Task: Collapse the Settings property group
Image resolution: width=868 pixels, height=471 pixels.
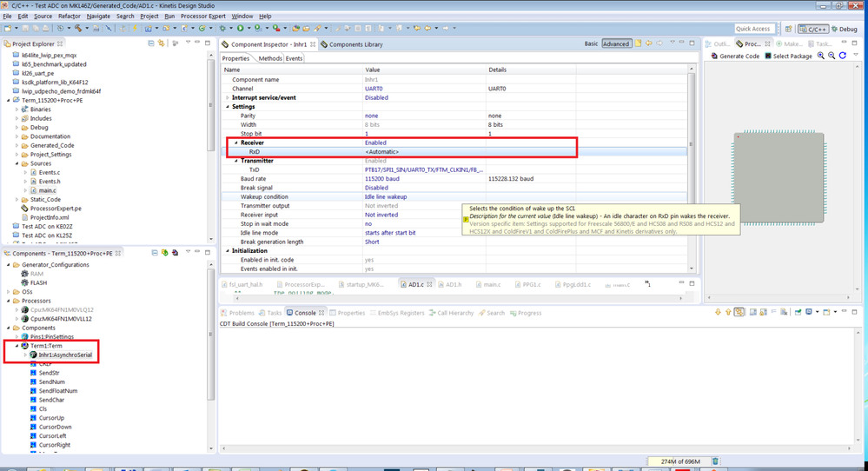Action: [228, 107]
